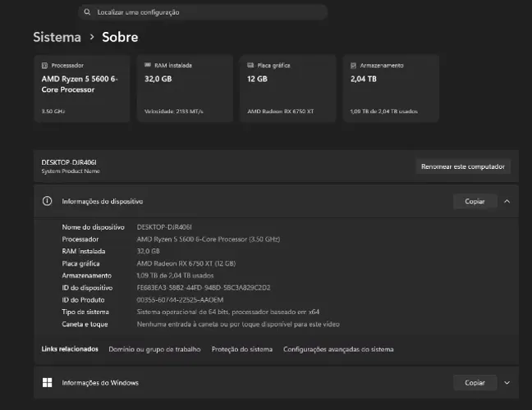
Task: Open the 2,04 TB storage card
Action: point(391,88)
